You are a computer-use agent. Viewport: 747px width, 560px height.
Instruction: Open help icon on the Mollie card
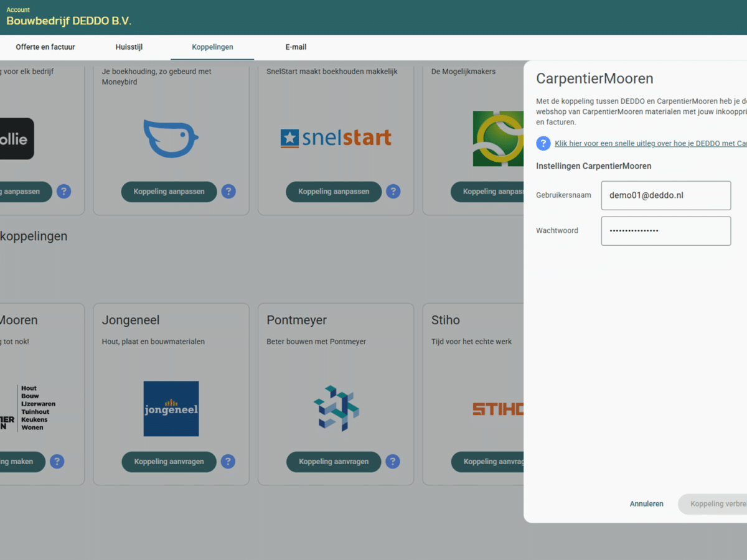point(63,192)
